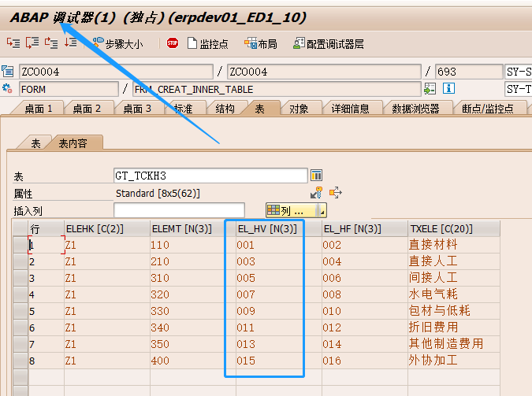Select row 1 using its row selector
532x396 pixels.
[20, 245]
